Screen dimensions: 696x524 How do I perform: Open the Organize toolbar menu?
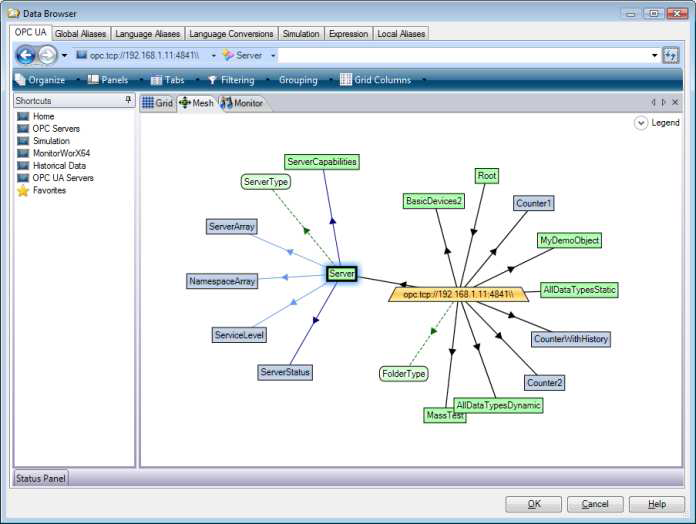(x=40, y=80)
